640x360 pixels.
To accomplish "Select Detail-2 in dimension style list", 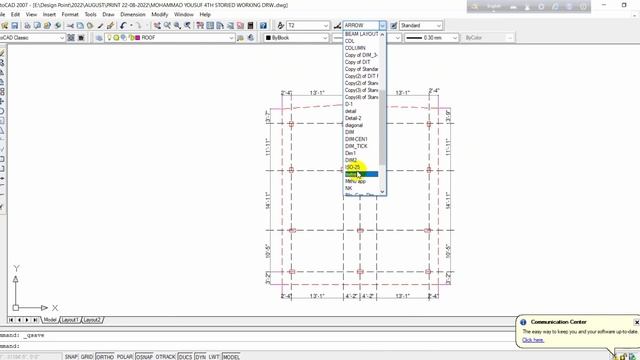I will 361,118.
